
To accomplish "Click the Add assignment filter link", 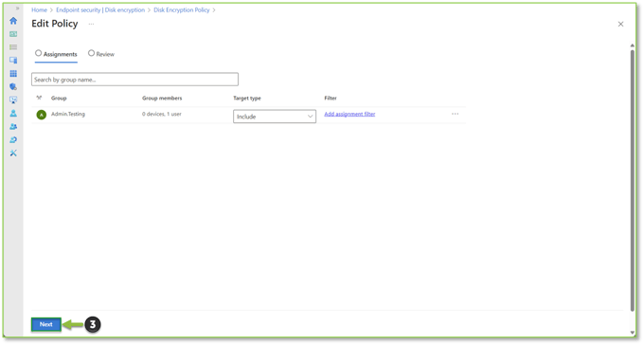I will coord(349,114).
